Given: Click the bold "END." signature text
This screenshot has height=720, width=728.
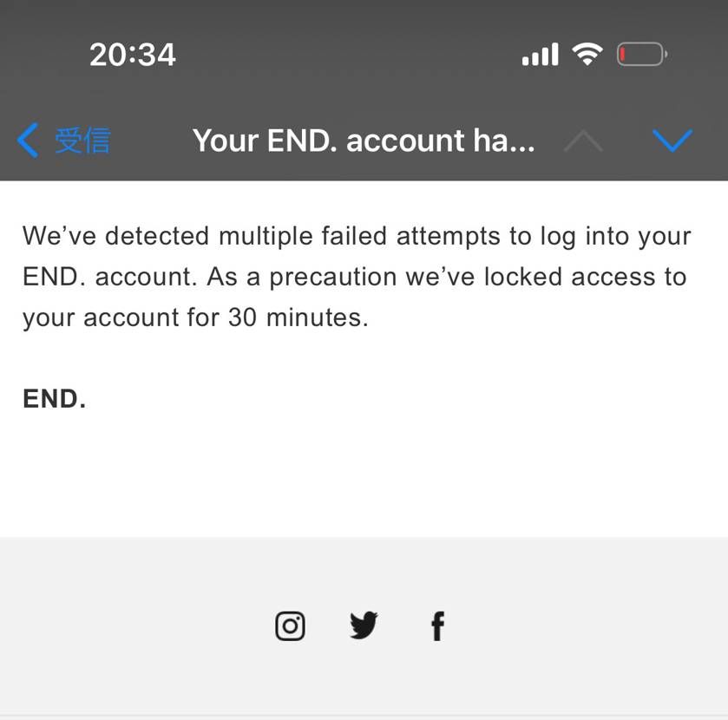Looking at the screenshot, I should [x=54, y=399].
